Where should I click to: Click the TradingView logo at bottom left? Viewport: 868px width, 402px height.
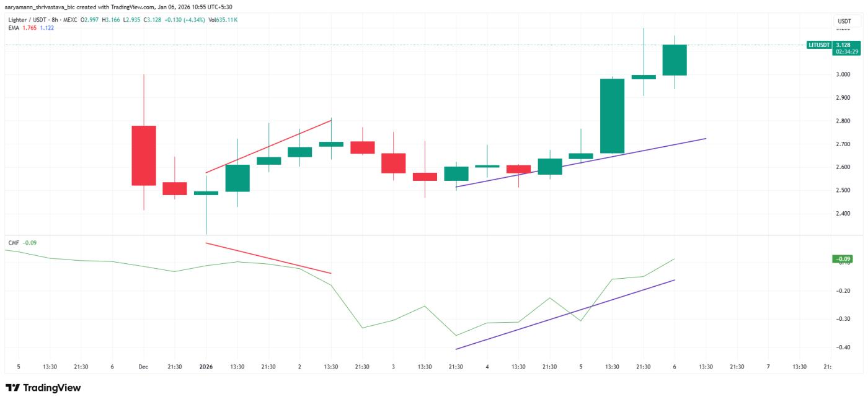43,388
